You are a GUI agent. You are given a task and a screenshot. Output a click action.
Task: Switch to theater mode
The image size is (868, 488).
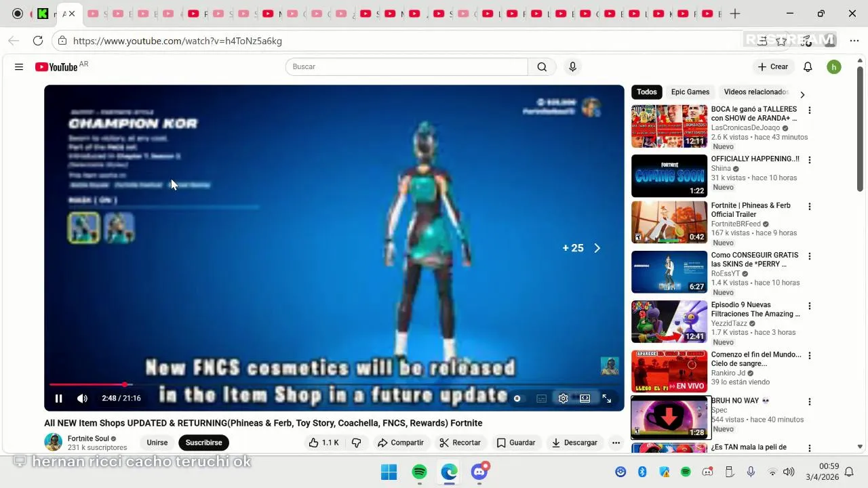[585, 399]
